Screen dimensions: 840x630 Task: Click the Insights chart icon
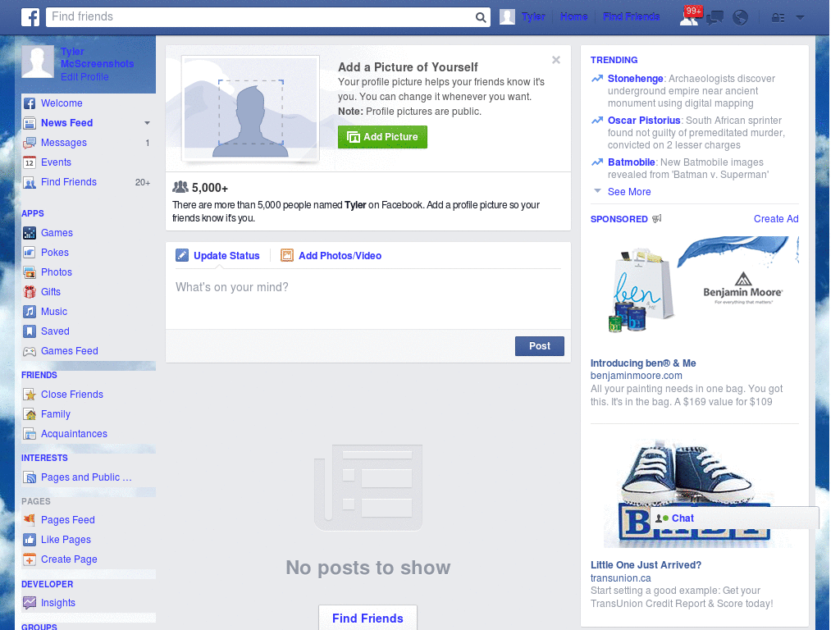[30, 603]
